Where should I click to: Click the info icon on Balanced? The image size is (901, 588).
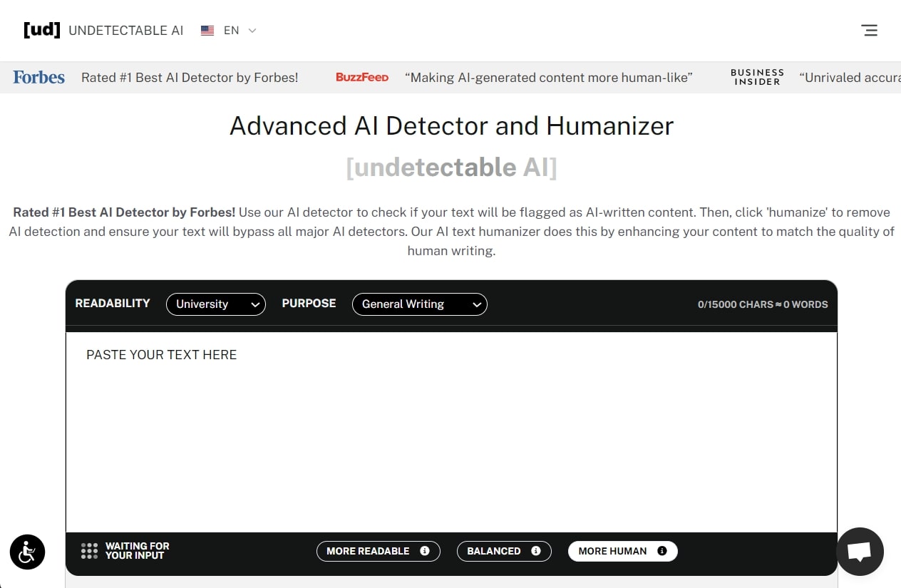[535, 551]
